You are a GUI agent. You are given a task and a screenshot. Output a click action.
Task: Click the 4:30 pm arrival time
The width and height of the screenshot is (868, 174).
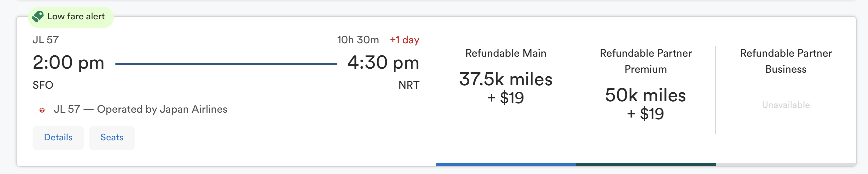tap(383, 63)
